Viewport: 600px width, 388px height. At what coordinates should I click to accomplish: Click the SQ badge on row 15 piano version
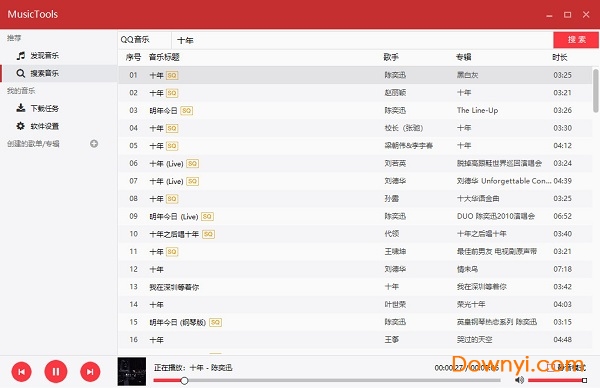coord(216,322)
